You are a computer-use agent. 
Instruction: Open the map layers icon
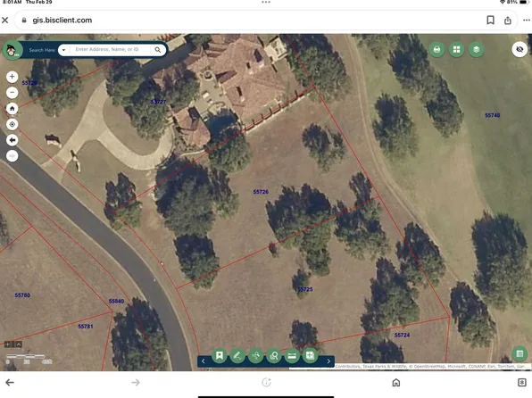[477, 50]
